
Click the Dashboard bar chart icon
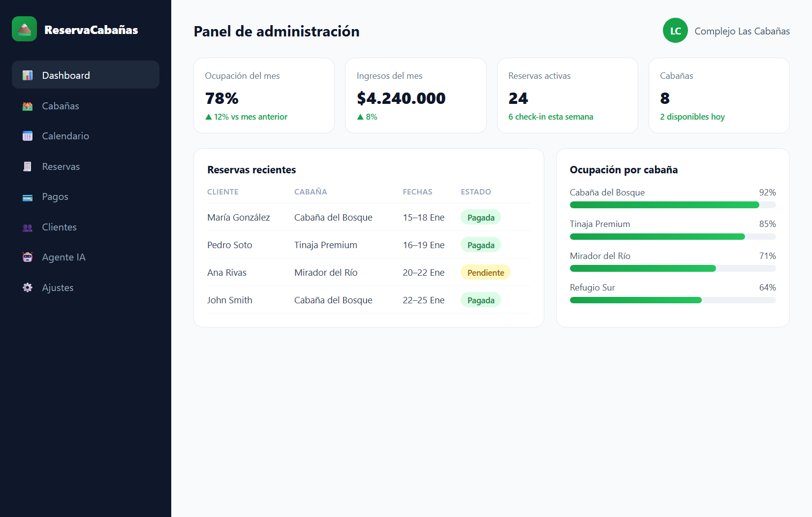pyautogui.click(x=28, y=75)
